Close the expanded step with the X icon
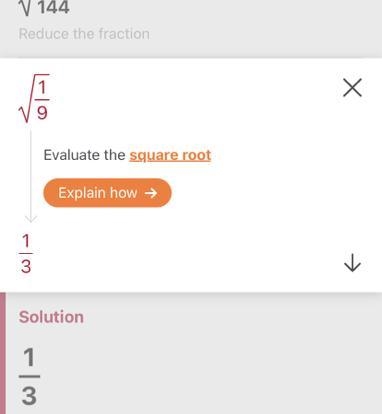This screenshot has height=414, width=382. [x=352, y=88]
